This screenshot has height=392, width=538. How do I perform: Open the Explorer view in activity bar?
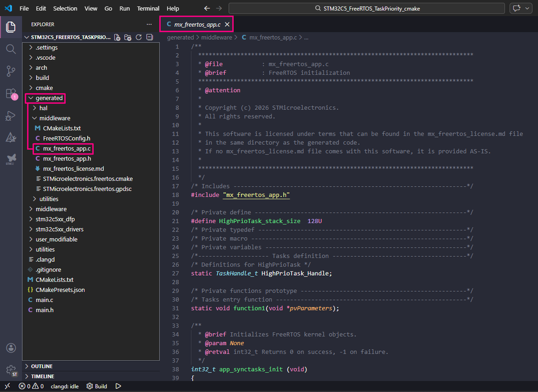(x=11, y=27)
